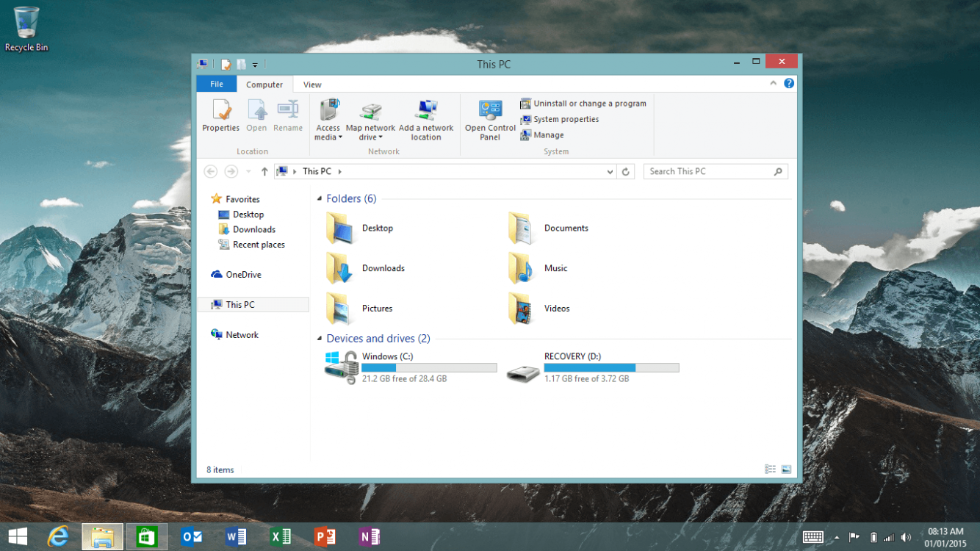980x551 pixels.
Task: Select Network in navigation pane
Action: point(234,335)
